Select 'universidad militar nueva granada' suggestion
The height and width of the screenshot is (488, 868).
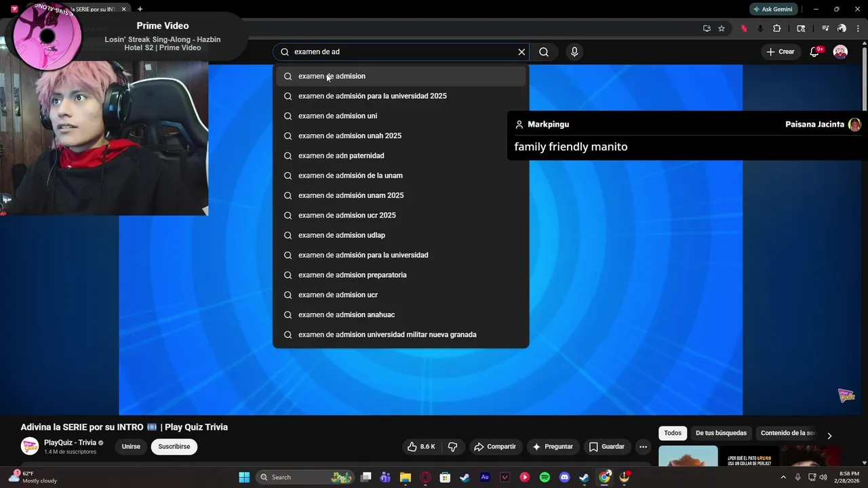coord(401,335)
